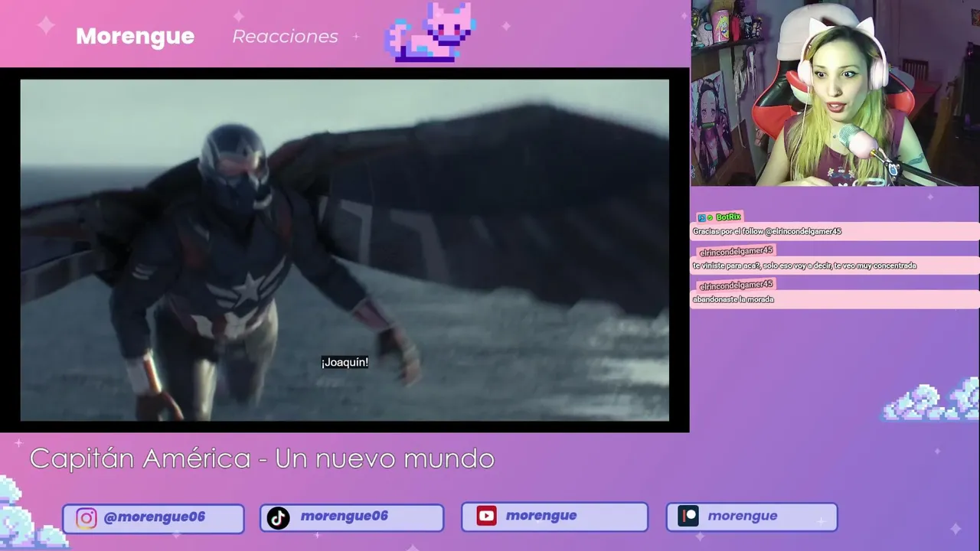
Task: Click the Reacciones header label
Action: (285, 36)
